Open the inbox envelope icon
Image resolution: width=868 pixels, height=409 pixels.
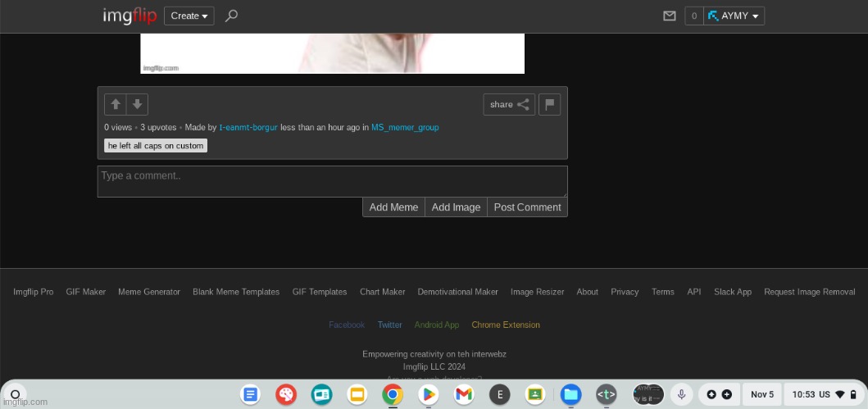point(670,16)
